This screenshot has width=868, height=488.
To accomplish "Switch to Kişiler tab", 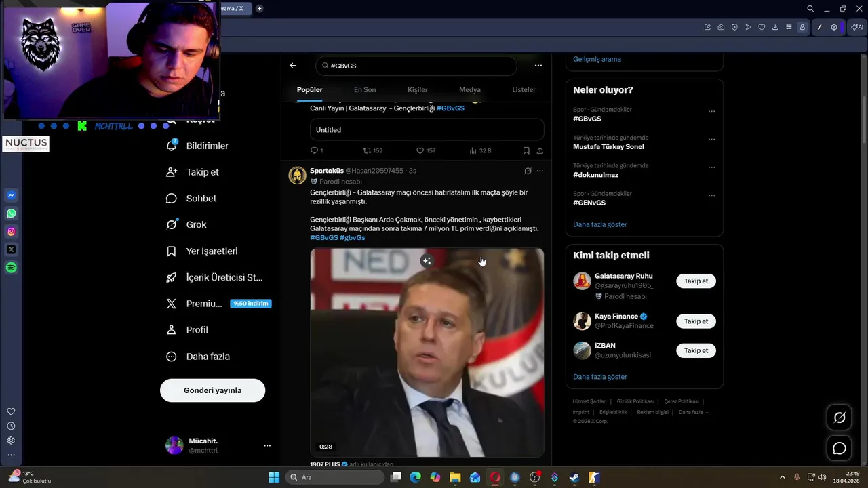I will click(417, 89).
